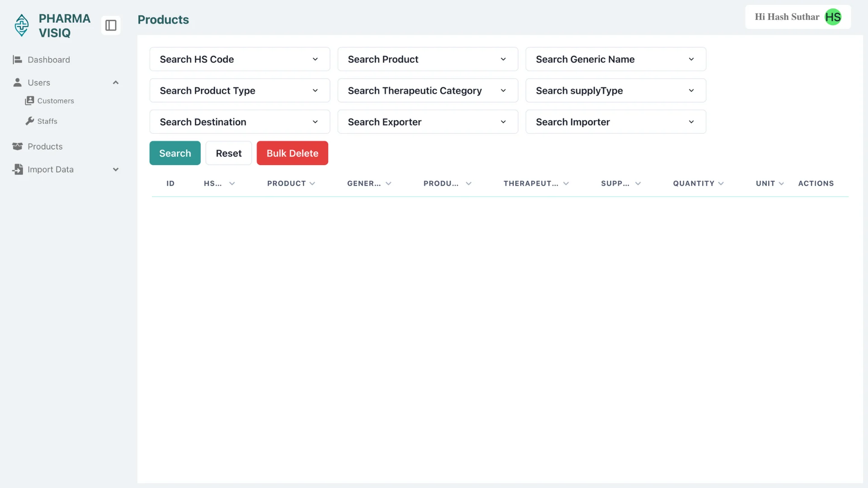
Task: Go to the Dashboard menu item
Action: (x=48, y=60)
